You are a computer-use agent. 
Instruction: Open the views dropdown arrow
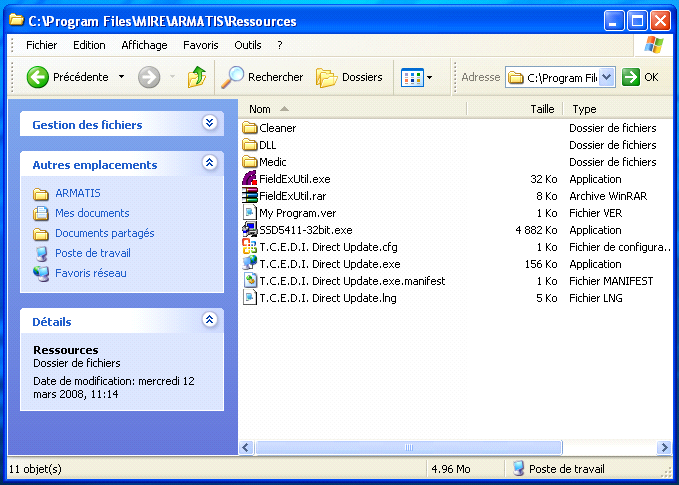coord(430,78)
